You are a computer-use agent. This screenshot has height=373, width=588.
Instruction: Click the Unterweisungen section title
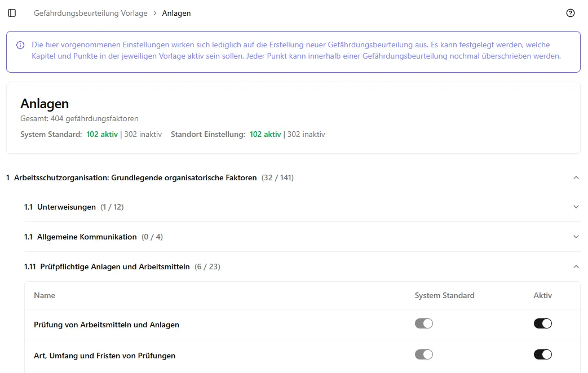[66, 207]
